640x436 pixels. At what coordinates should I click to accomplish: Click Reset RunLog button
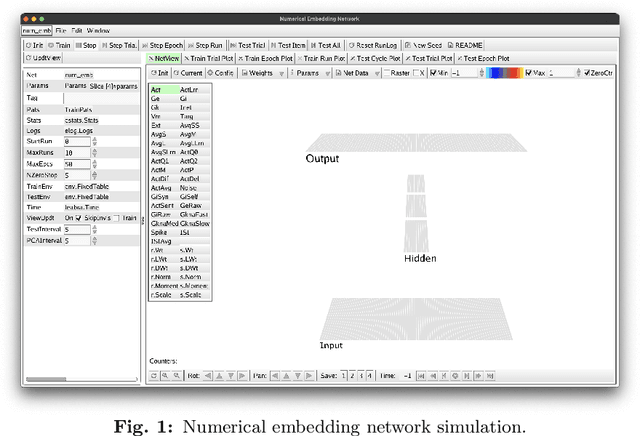[x=373, y=45]
